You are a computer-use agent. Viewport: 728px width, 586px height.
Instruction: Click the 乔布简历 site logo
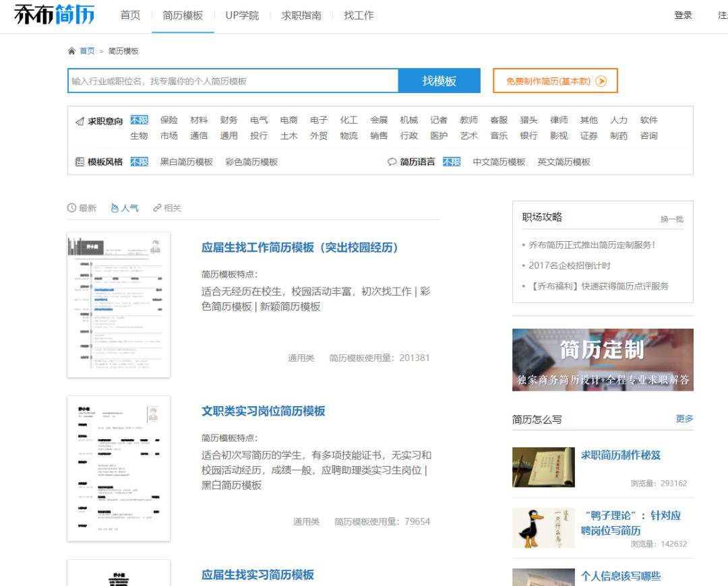55,14
